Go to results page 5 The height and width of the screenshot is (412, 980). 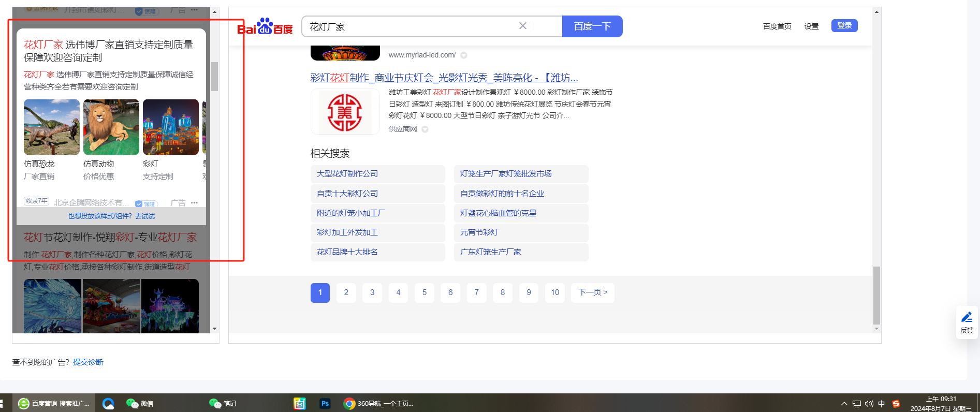pos(425,292)
